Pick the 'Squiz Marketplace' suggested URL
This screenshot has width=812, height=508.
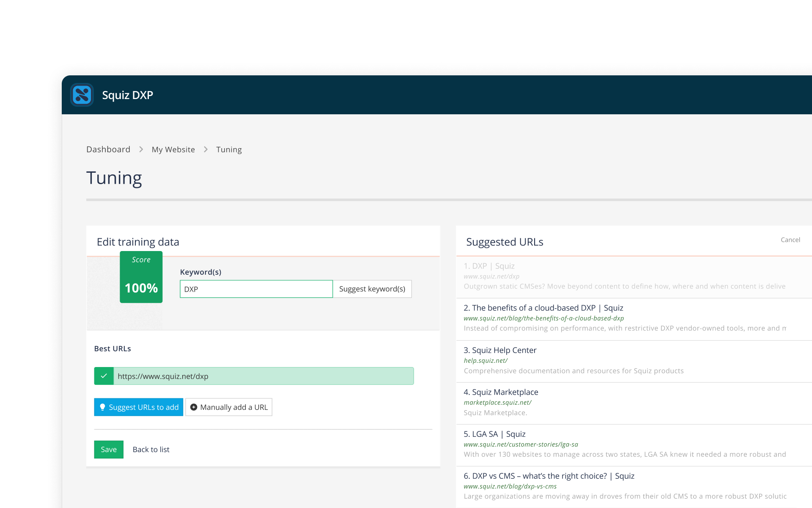point(634,403)
